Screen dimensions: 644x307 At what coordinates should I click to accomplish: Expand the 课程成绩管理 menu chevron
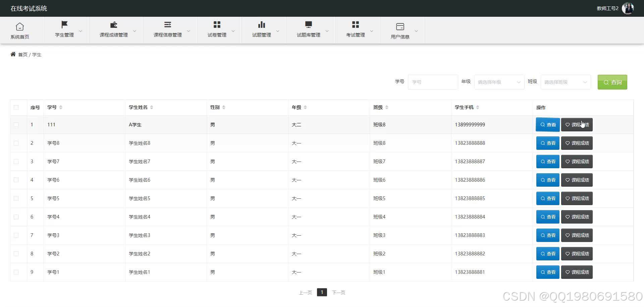(135, 31)
